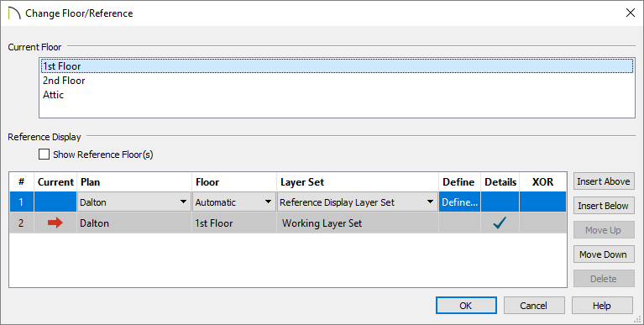The height and width of the screenshot is (325, 644).
Task: Enable Show Reference Floor(s) checkbox
Action: click(x=44, y=155)
